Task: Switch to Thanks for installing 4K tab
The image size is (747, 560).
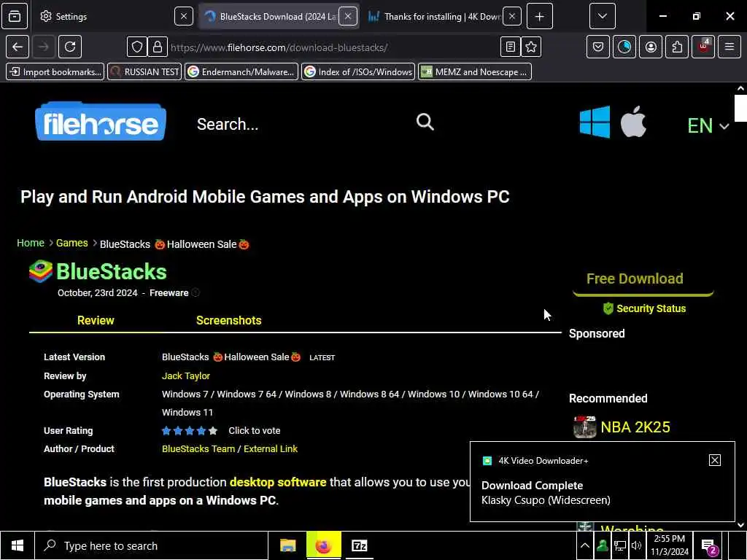Action: coord(433,16)
